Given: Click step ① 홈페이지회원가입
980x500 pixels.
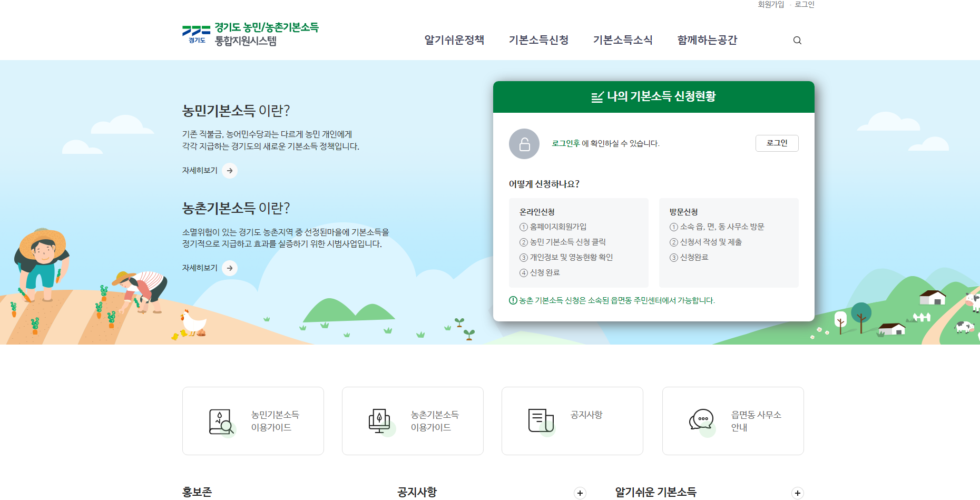Looking at the screenshot, I should pyautogui.click(x=553, y=227).
